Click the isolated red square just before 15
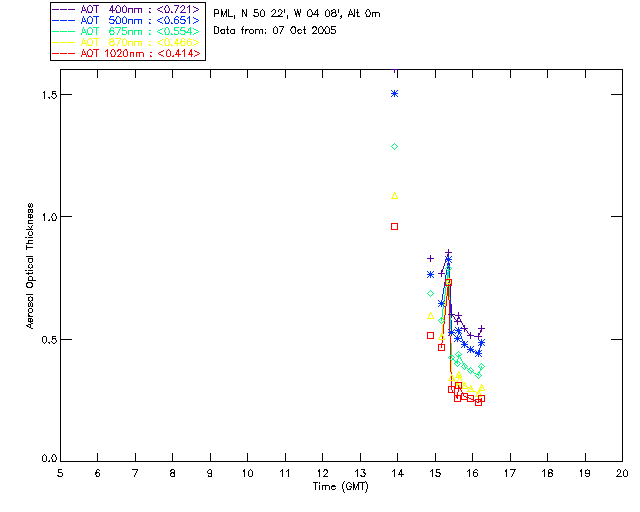This screenshot has height=512, width=640. 430,336
